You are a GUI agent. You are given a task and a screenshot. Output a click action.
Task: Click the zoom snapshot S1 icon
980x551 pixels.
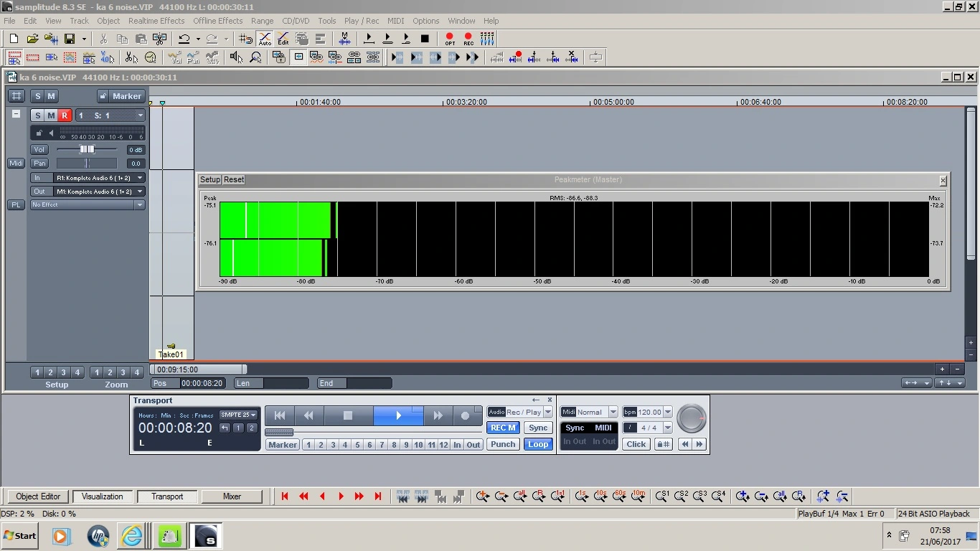pos(662,496)
